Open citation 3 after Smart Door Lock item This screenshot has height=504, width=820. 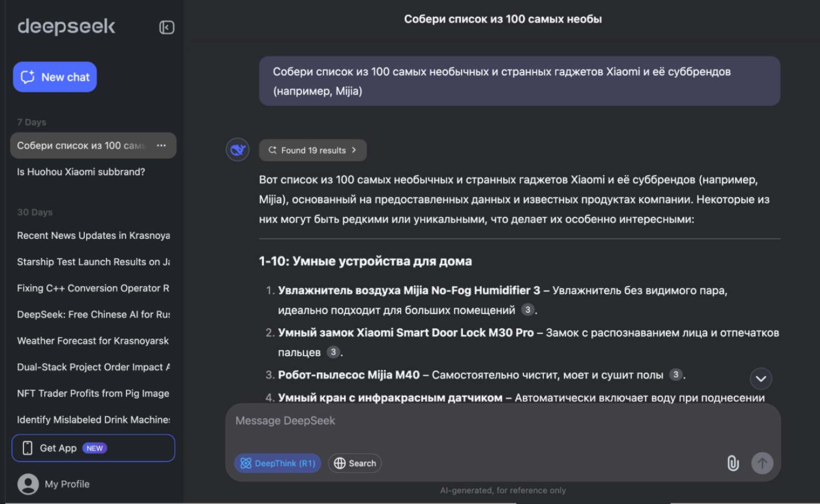click(333, 352)
